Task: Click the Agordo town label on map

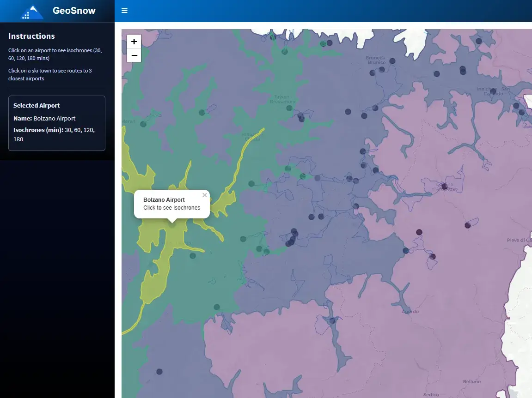Action: click(410, 312)
